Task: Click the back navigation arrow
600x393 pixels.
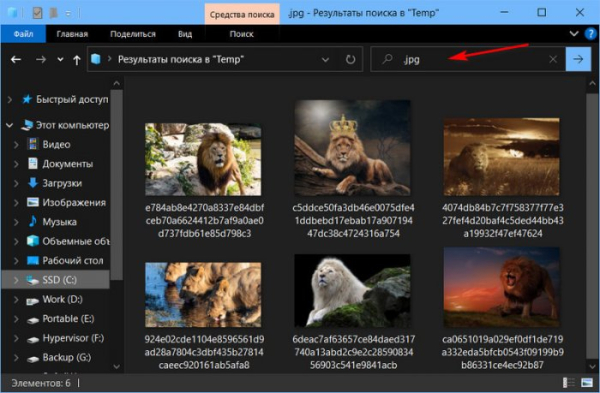Action: tap(16, 59)
